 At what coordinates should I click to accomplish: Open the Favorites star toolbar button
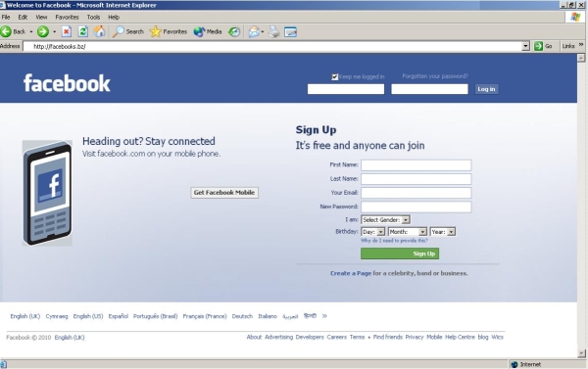point(169,32)
